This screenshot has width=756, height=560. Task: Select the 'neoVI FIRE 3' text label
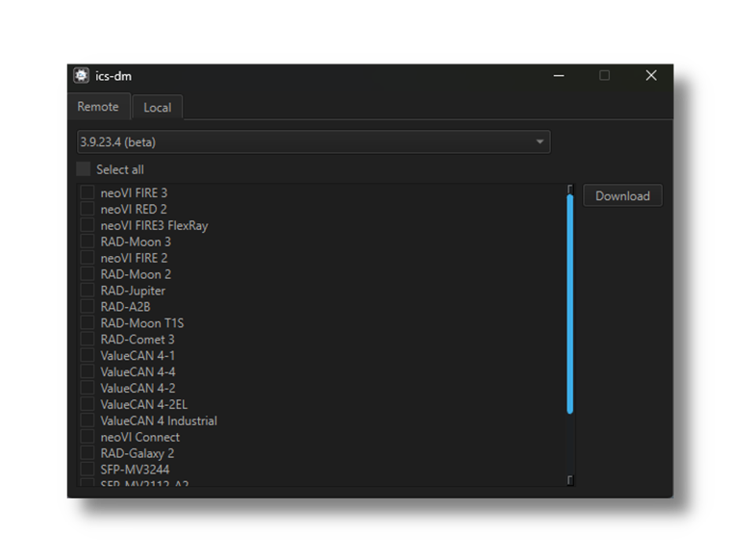tap(134, 193)
